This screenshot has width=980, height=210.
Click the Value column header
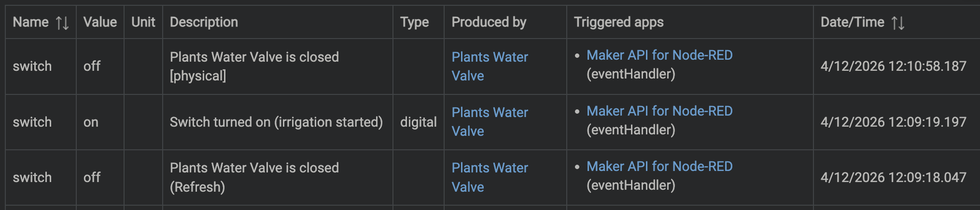[100, 22]
